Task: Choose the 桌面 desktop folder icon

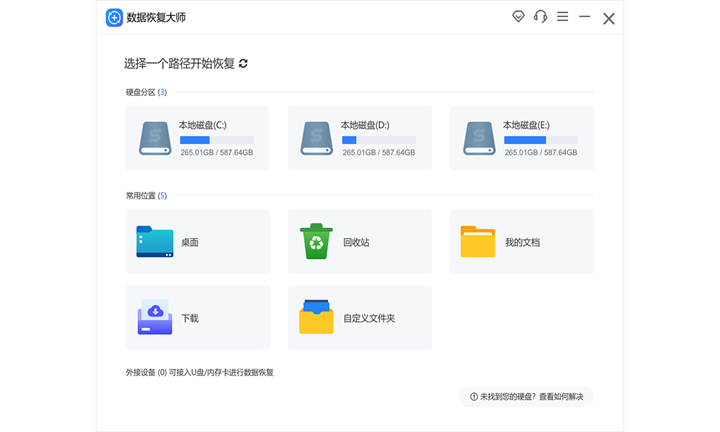Action: coord(155,241)
